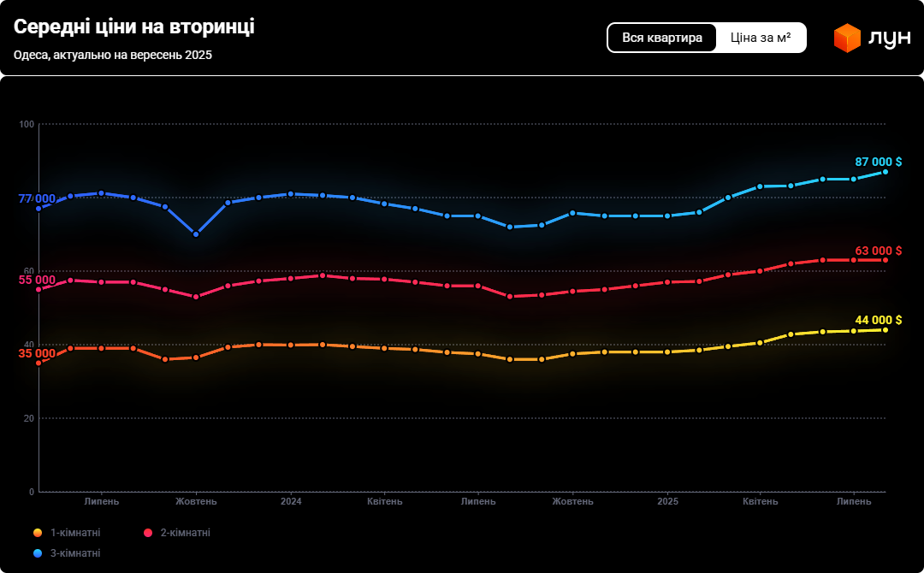Click the ЛУН brand name text
This screenshot has width=924, height=573.
click(x=890, y=38)
